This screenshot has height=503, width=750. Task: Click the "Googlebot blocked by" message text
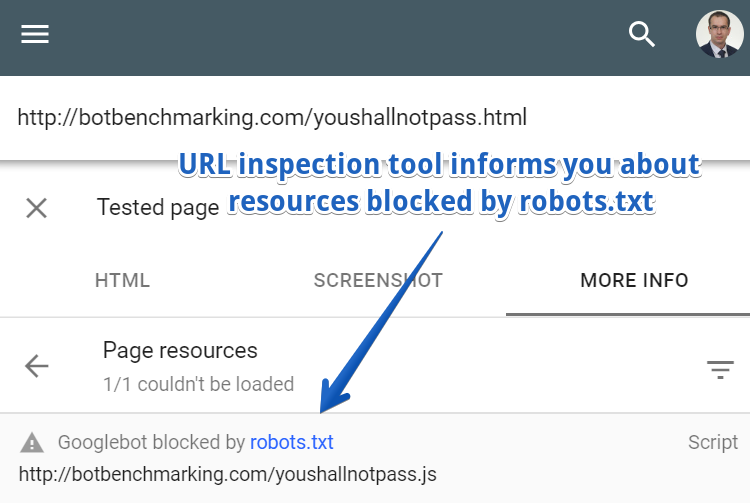tap(151, 442)
